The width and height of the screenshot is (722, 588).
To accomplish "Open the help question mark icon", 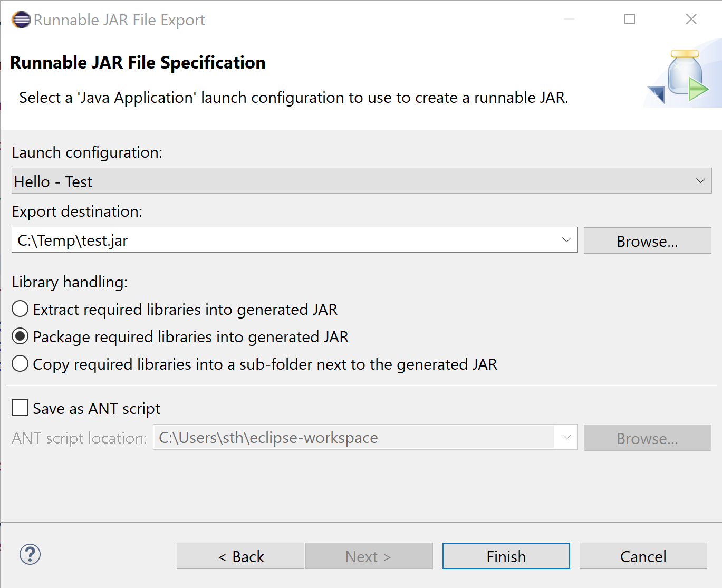I will coord(30,554).
